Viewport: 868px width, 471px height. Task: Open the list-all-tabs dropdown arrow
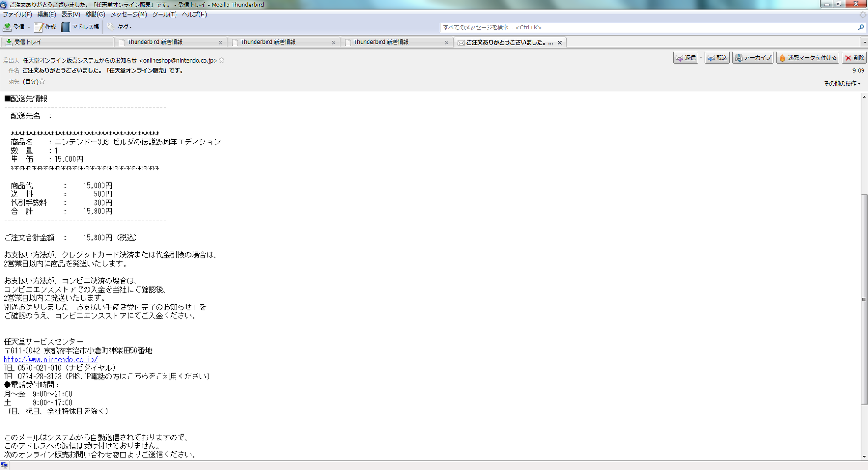tap(864, 42)
